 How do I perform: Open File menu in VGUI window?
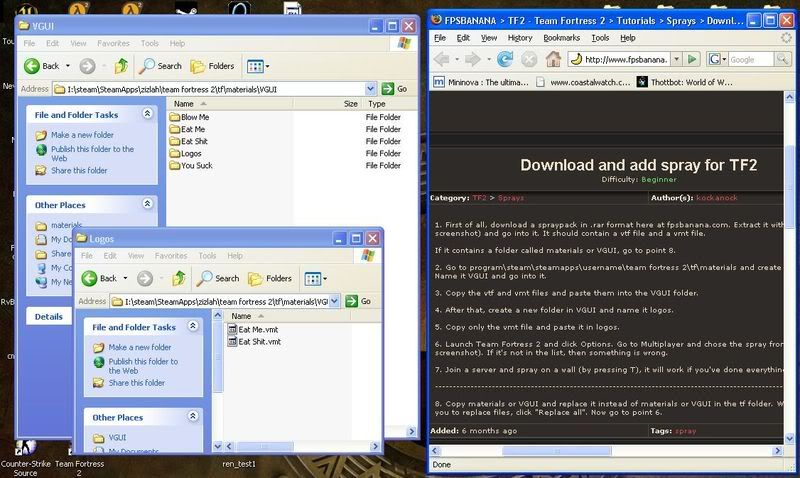(x=29, y=43)
